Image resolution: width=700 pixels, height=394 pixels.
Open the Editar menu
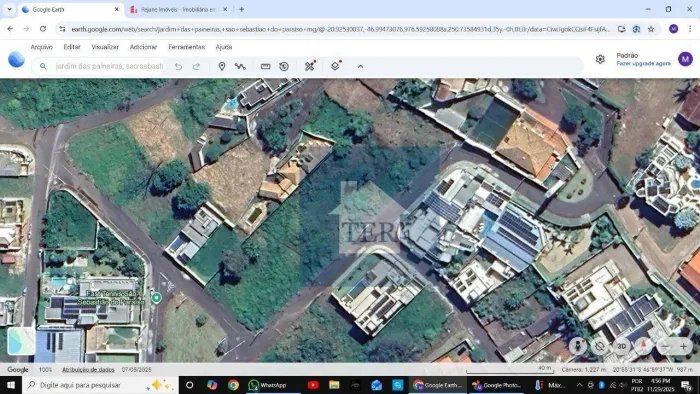coord(72,47)
